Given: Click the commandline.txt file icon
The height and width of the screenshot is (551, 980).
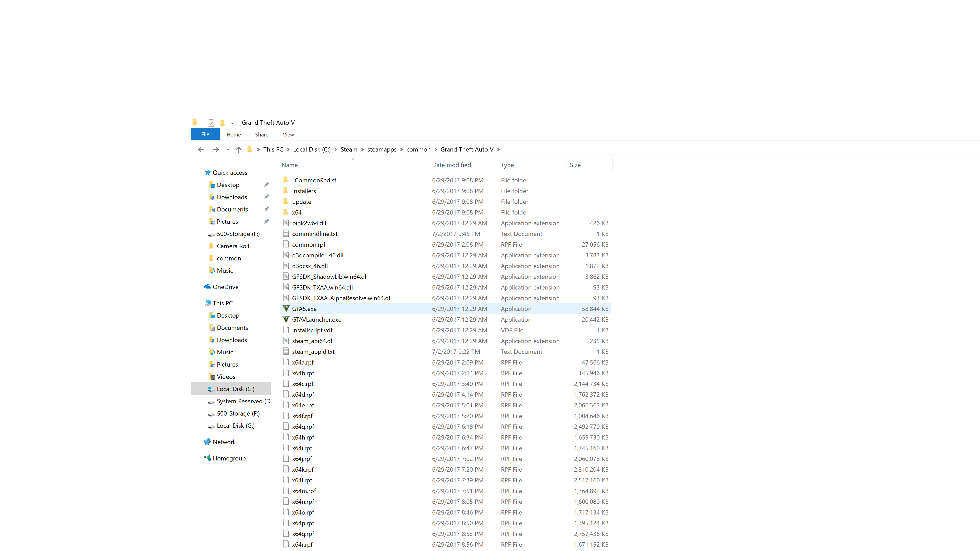Looking at the screenshot, I should click(286, 233).
